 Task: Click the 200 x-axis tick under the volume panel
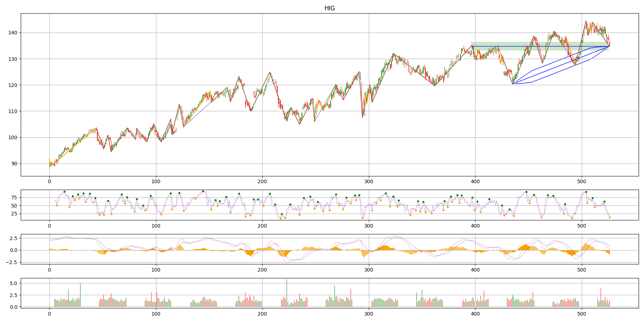click(262, 314)
